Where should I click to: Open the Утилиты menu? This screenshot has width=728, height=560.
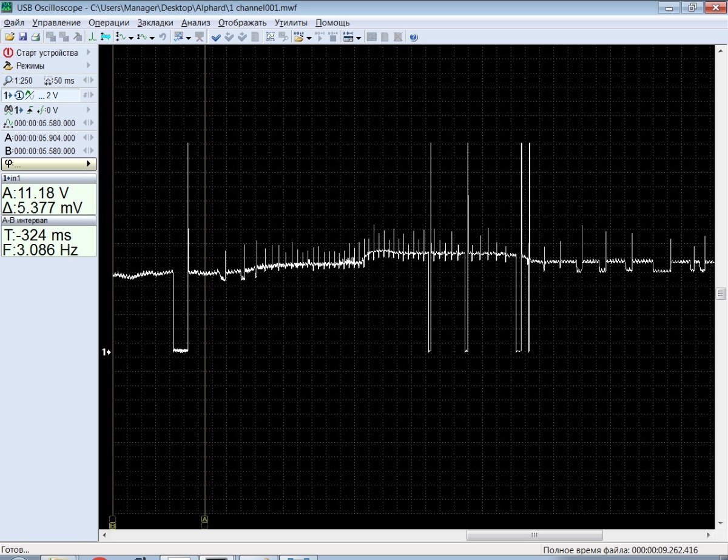291,22
